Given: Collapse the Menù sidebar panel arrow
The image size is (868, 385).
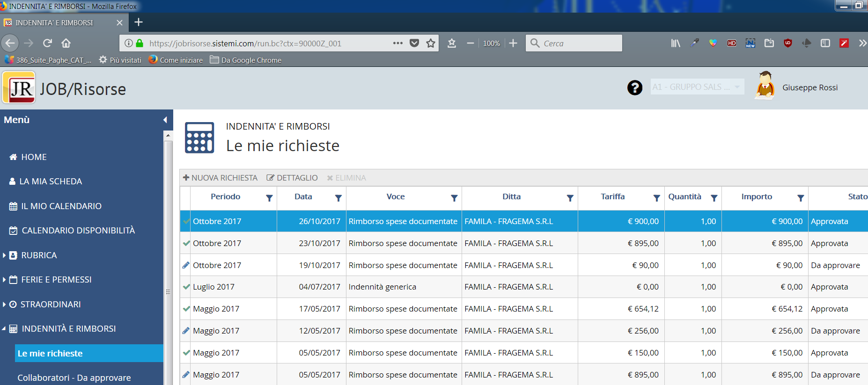Looking at the screenshot, I should (165, 120).
